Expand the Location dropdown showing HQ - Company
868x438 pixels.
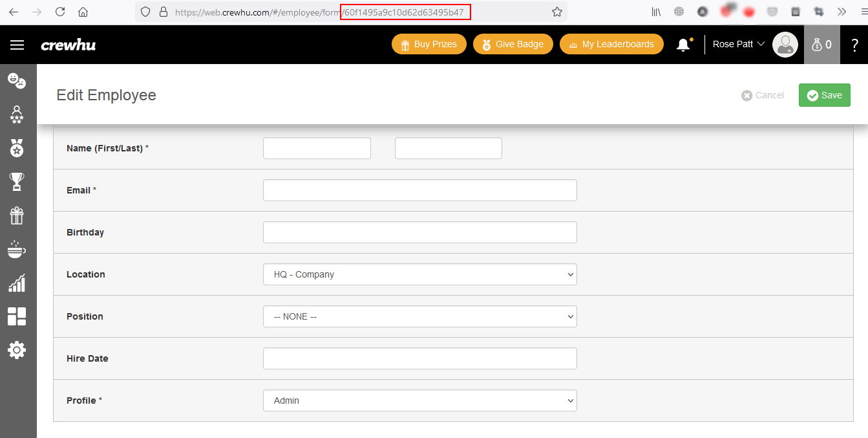419,274
